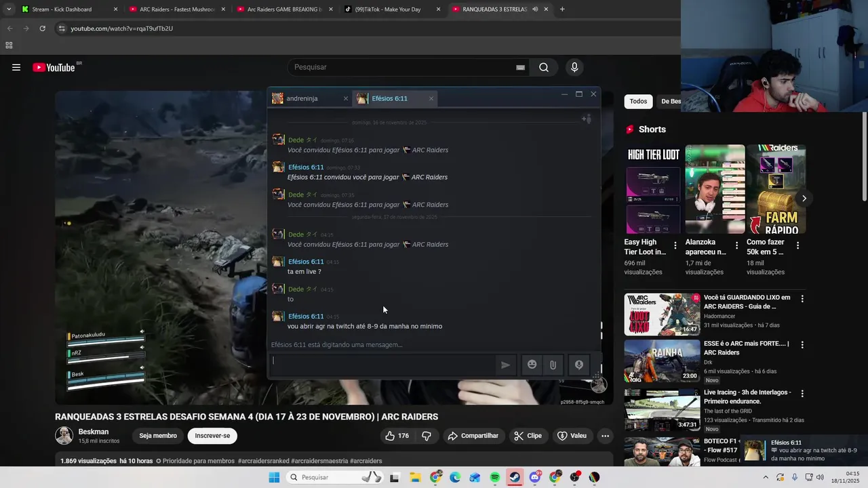Open the HIGH TIER LOOT short thumbnail
The image size is (868, 488).
(654, 189)
